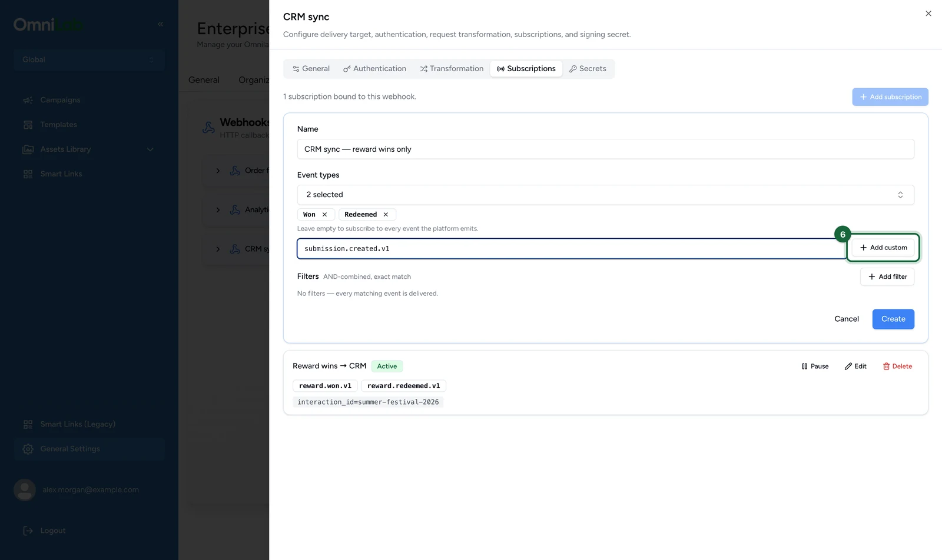Click the alex.morgan@example.com account text
Screen dimensions: 942x560
click(91, 490)
